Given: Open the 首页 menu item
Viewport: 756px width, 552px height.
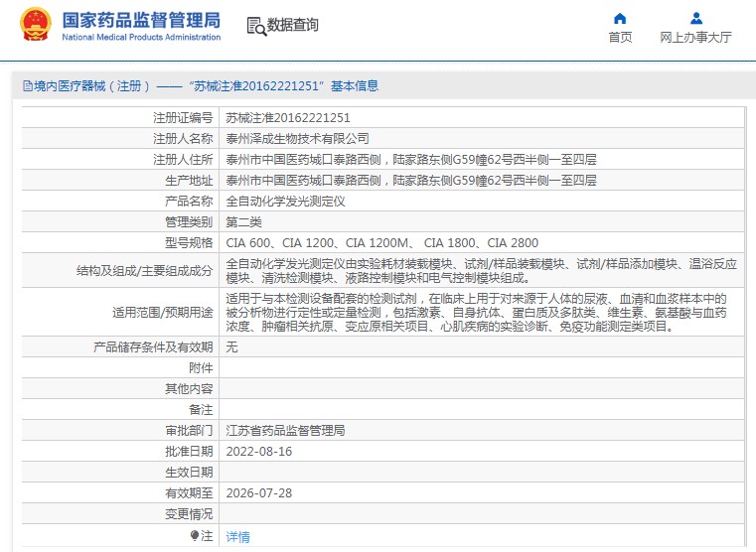Looking at the screenshot, I should (620, 37).
